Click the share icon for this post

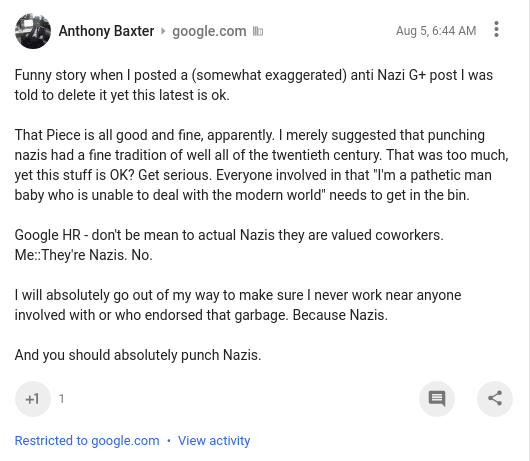coord(495,399)
